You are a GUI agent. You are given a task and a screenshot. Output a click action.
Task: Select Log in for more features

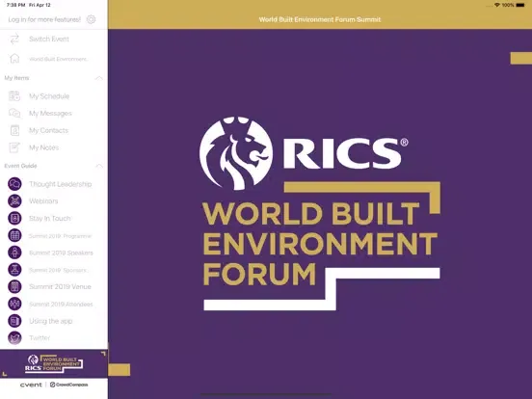[44, 19]
